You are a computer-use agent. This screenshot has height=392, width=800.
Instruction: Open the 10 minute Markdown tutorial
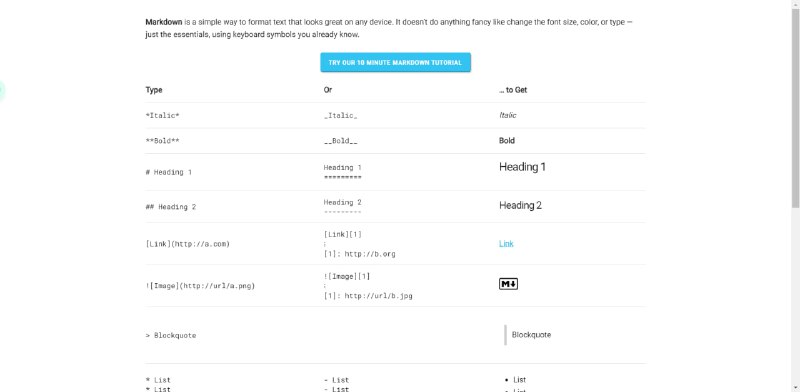[395, 62]
